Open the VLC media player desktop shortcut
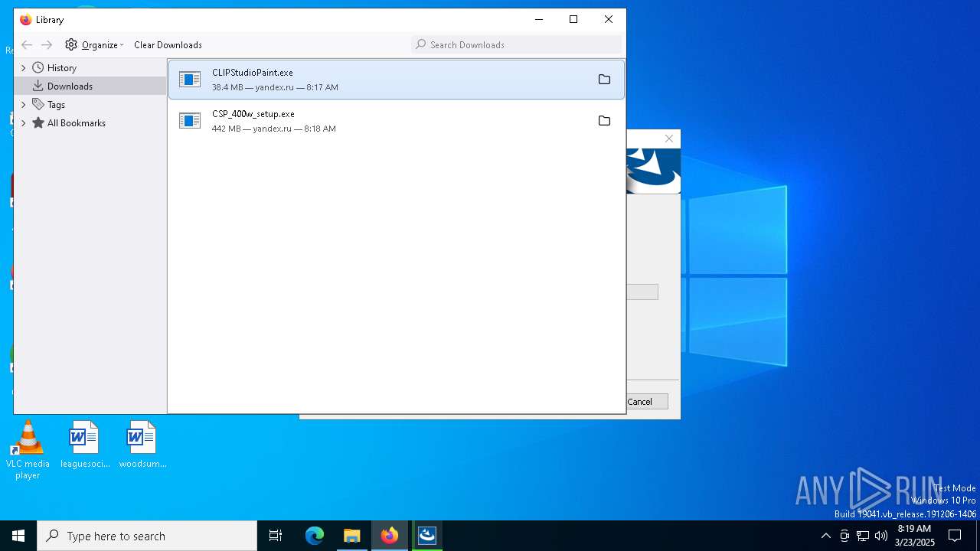The width and height of the screenshot is (980, 551). click(28, 450)
